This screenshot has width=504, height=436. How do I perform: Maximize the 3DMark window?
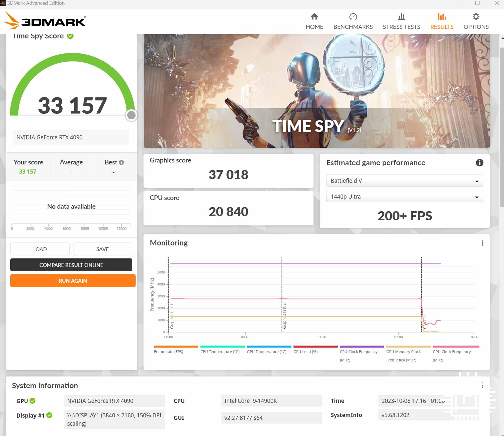(x=477, y=3)
